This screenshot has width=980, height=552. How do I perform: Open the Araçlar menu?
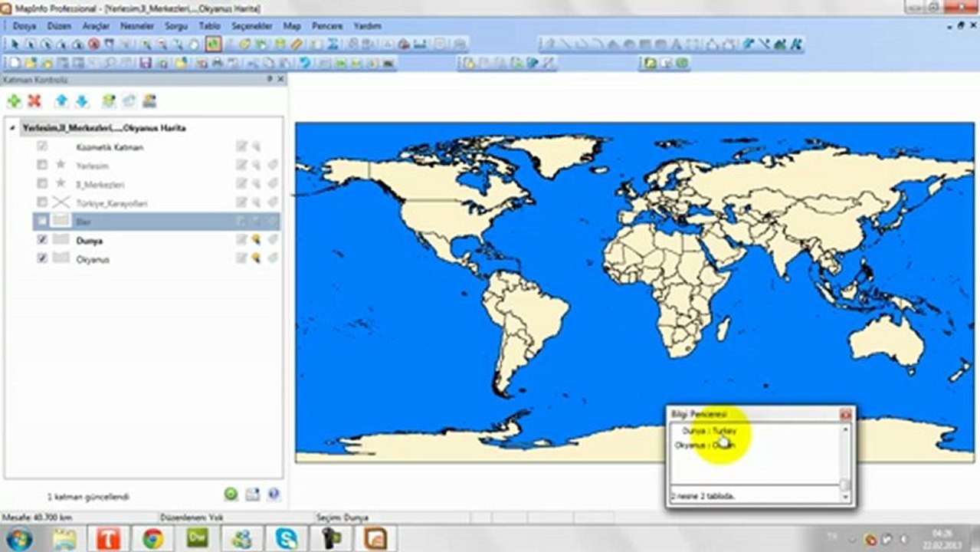[96, 25]
